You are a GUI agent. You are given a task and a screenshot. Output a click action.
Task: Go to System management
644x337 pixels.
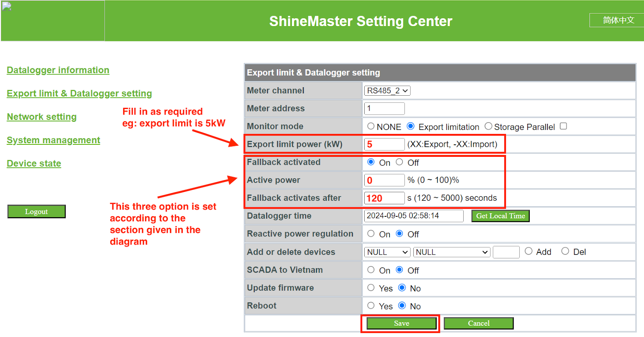[x=53, y=140]
